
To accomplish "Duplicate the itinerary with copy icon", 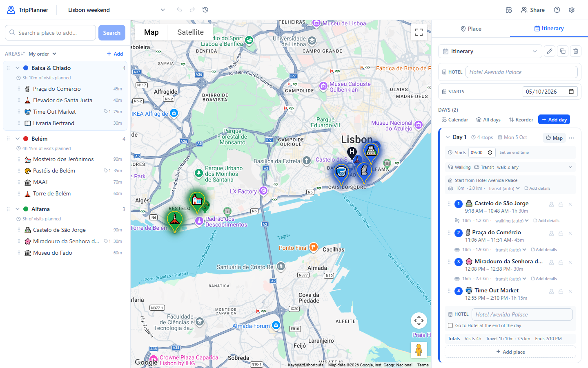I will pos(563,51).
